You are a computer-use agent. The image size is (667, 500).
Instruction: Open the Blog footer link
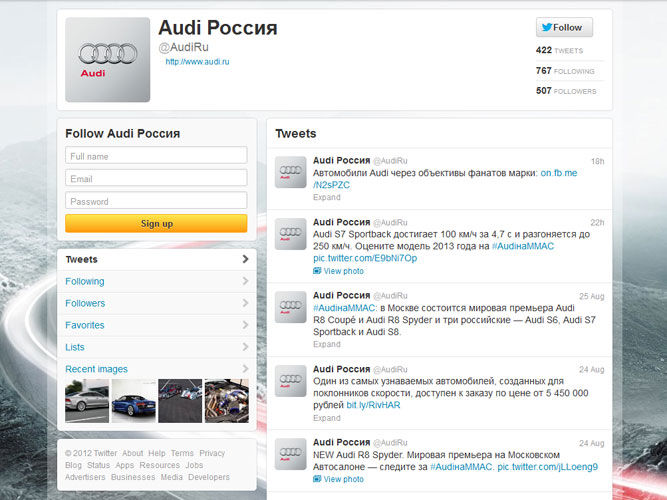pos(73,465)
